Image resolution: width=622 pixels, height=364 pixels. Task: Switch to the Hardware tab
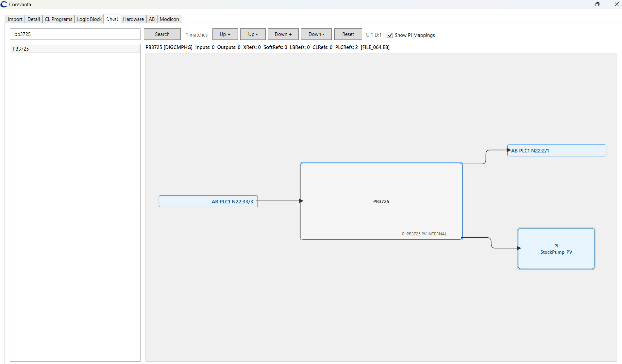coord(133,19)
